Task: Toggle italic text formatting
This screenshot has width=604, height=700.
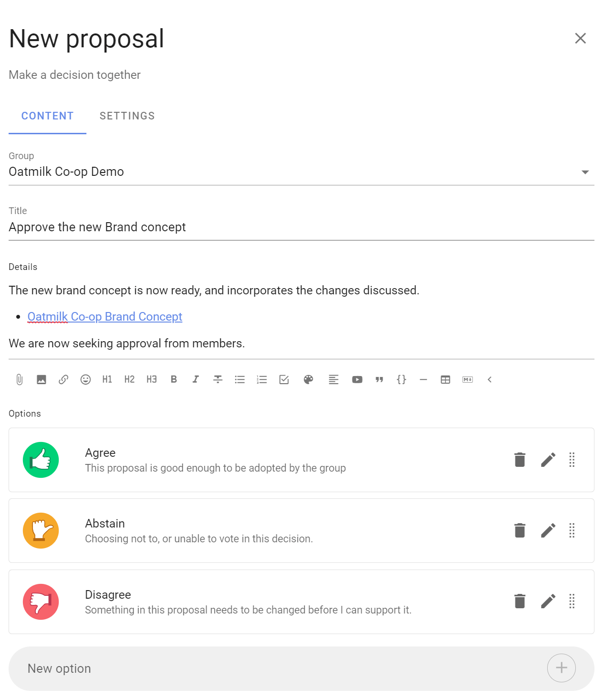Action: click(196, 379)
